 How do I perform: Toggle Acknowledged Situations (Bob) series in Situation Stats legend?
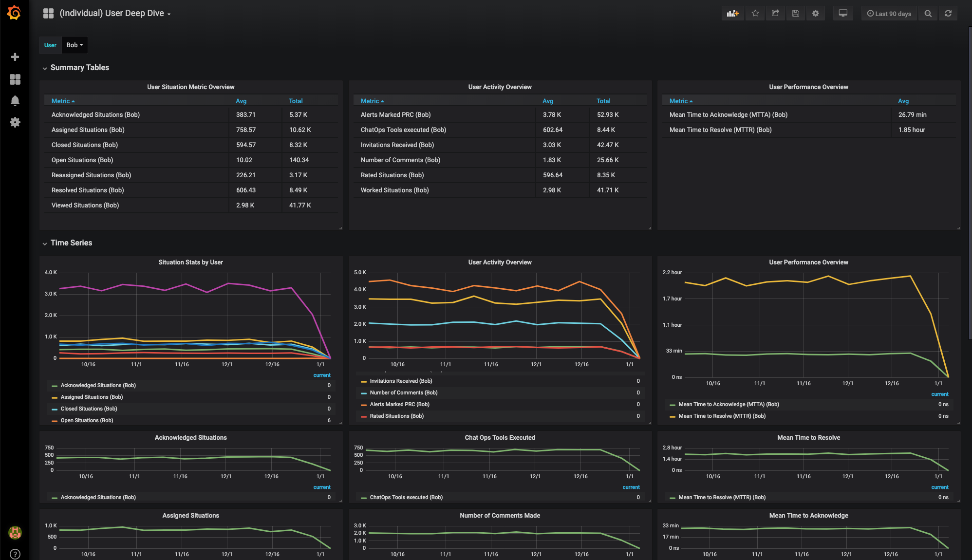[x=98, y=385]
